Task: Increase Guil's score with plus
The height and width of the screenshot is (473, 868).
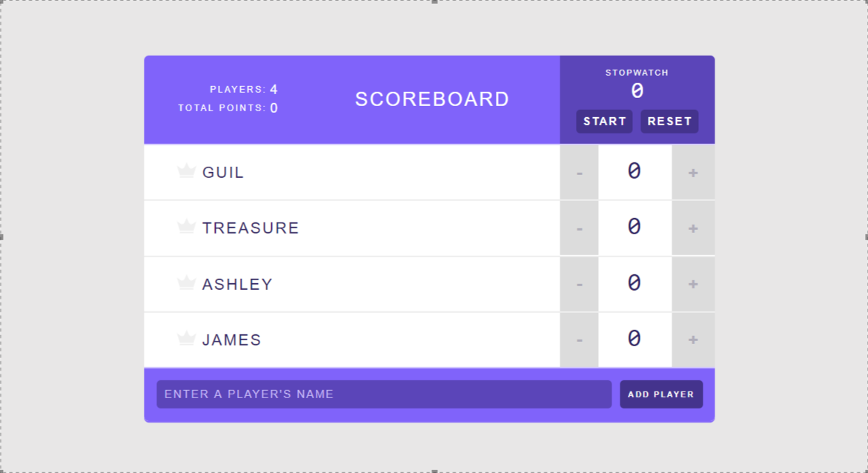Action: click(693, 173)
